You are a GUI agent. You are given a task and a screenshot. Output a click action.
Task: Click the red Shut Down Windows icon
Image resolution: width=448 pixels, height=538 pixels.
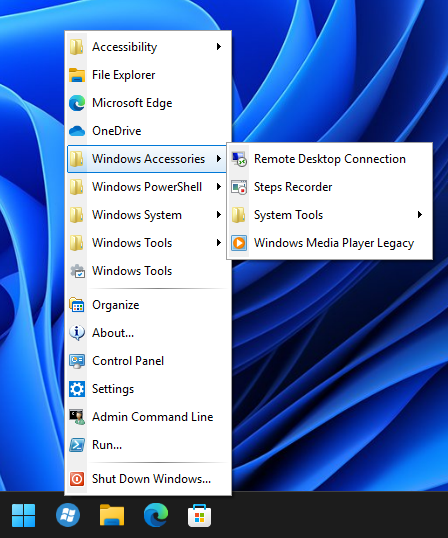[x=77, y=479]
